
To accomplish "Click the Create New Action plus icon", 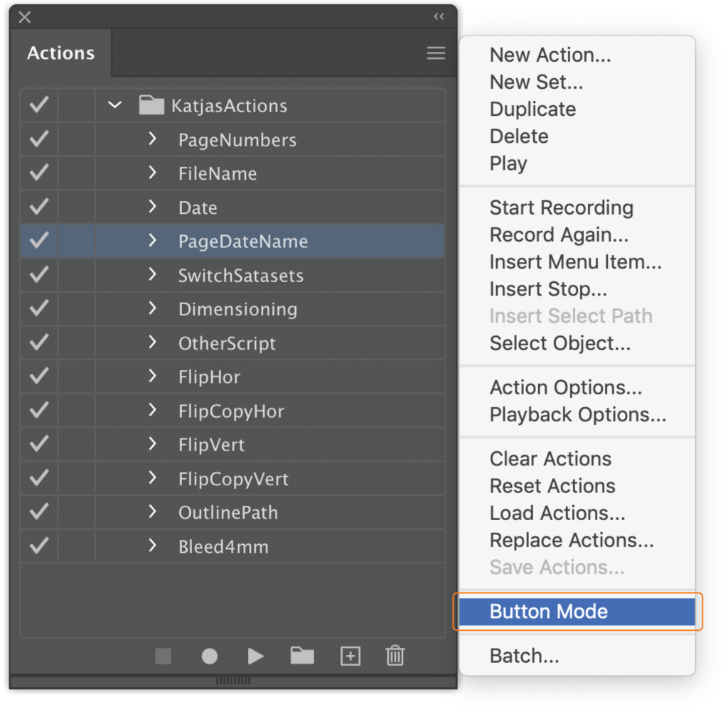I will click(x=350, y=656).
